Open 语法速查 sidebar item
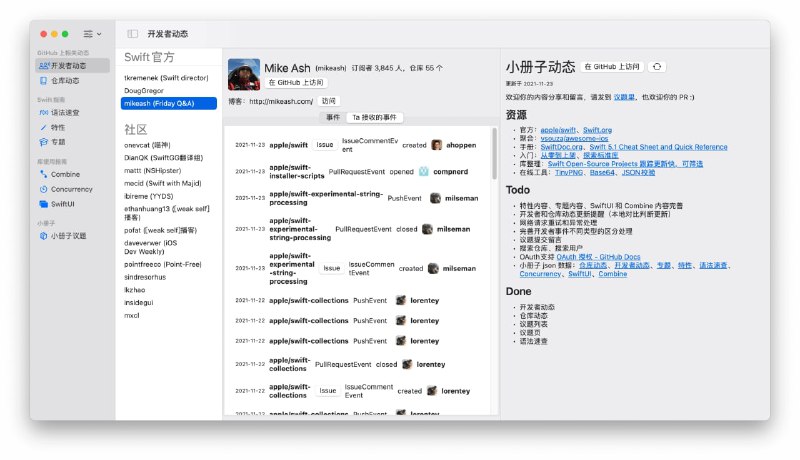Image resolution: width=800 pixels, height=460 pixels. (x=72, y=112)
